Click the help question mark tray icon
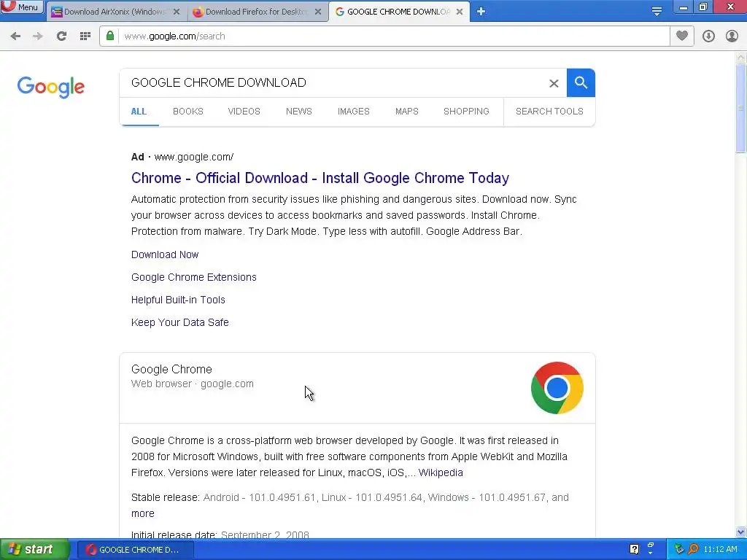Viewport: 747px width, 560px height. [634, 550]
